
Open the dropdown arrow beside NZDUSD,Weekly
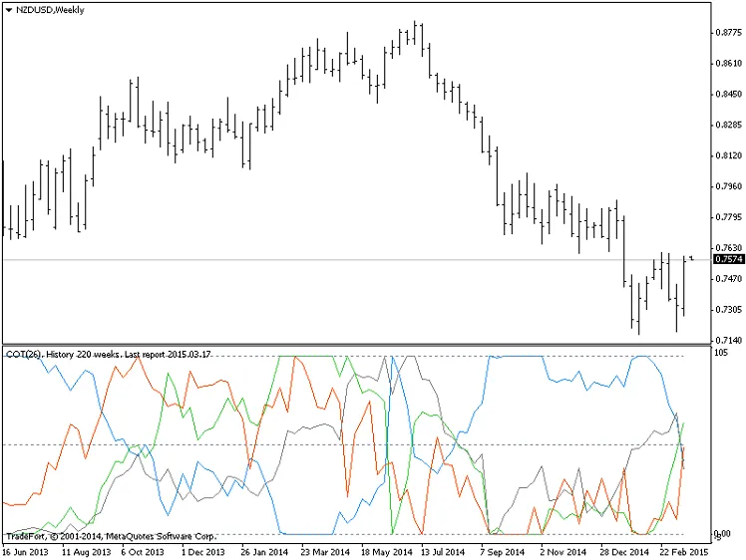(x=9, y=9)
